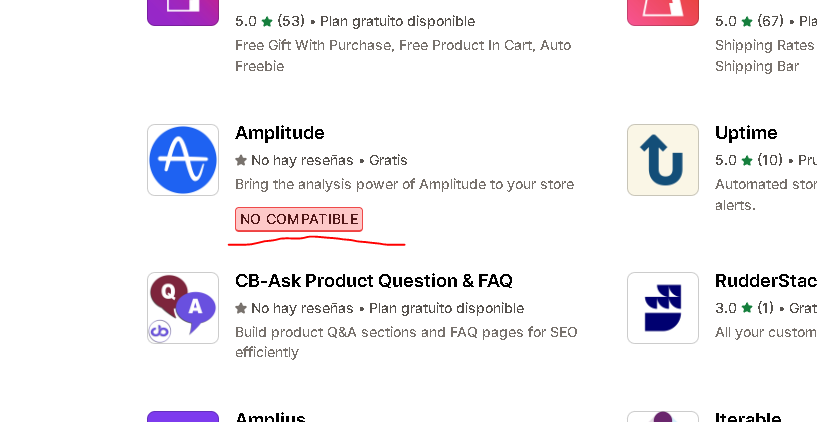Image resolution: width=817 pixels, height=422 pixels.
Task: Click the Uptime 5.0 (10) rating
Action: (750, 160)
